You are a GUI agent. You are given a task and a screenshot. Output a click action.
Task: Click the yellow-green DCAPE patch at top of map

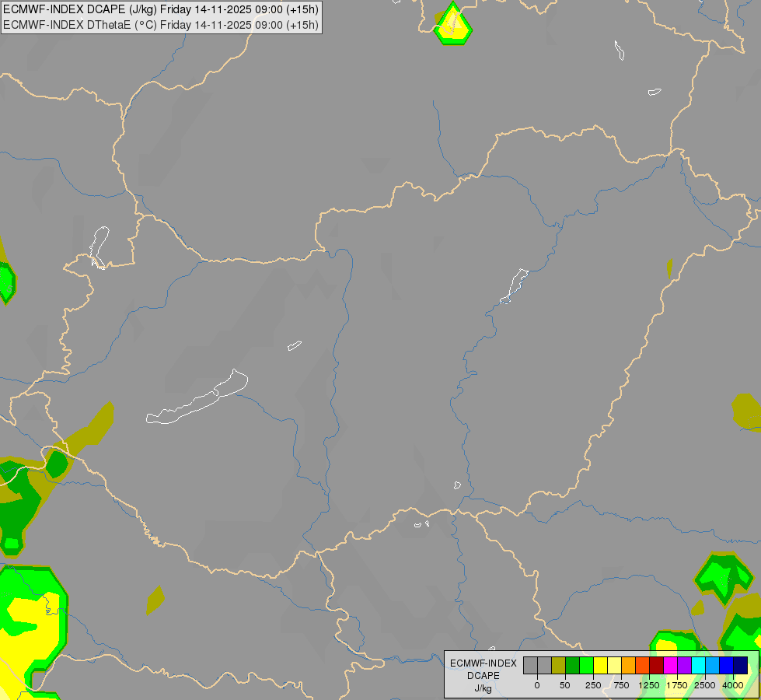pos(453,24)
